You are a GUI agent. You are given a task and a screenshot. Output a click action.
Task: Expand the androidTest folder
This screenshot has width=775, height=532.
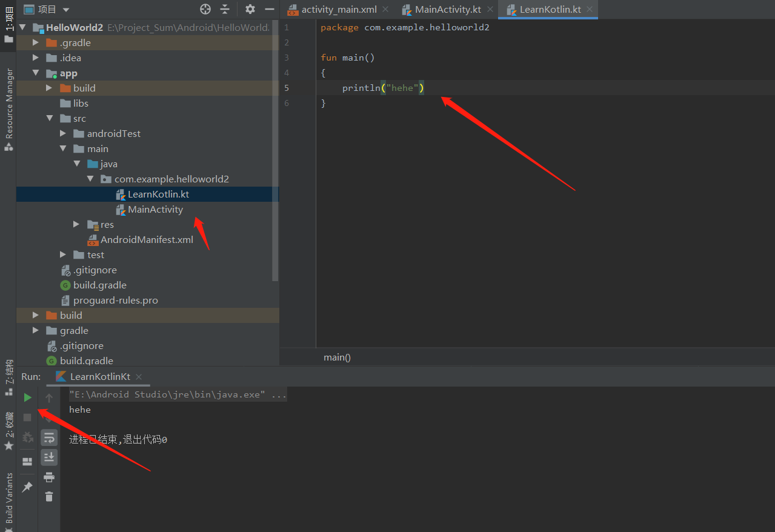63,133
